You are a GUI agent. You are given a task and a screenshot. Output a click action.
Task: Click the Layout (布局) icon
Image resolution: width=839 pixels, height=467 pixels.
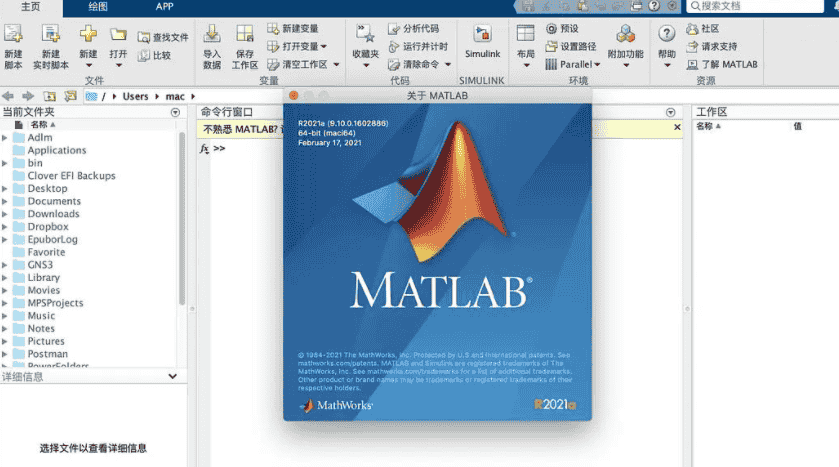525,34
